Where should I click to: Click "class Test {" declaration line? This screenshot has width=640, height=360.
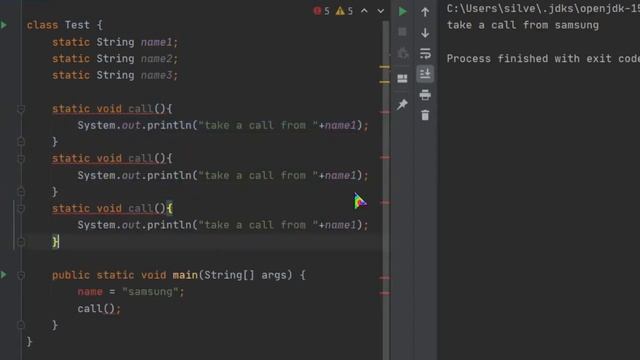click(65, 25)
